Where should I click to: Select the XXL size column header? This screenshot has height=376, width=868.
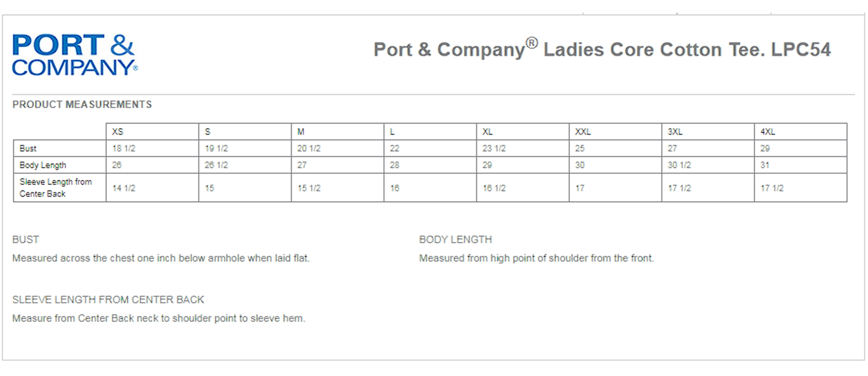tap(583, 132)
